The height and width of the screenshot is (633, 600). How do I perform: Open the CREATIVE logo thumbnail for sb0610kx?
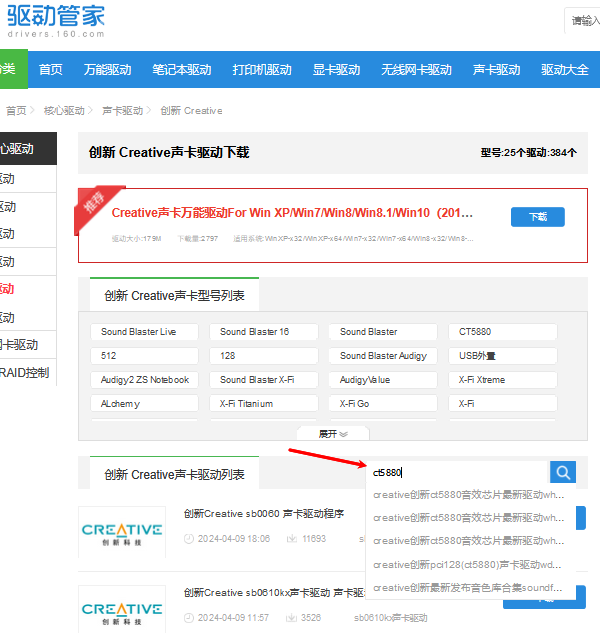122,610
